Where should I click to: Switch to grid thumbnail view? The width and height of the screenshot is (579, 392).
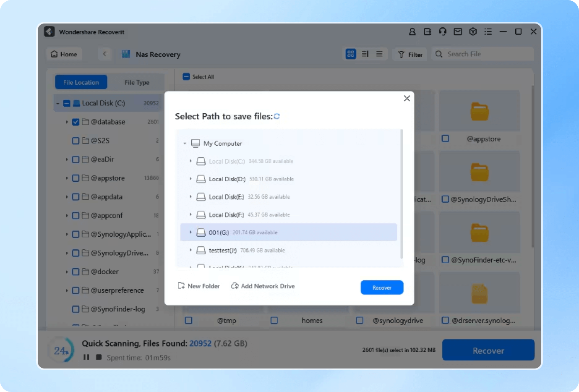(351, 54)
